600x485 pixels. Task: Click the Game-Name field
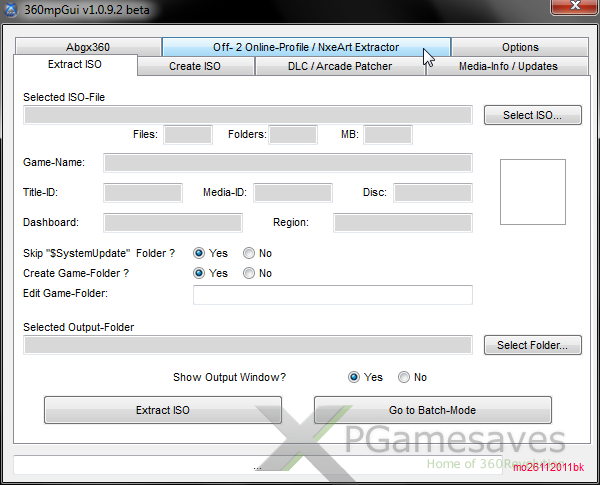click(288, 163)
